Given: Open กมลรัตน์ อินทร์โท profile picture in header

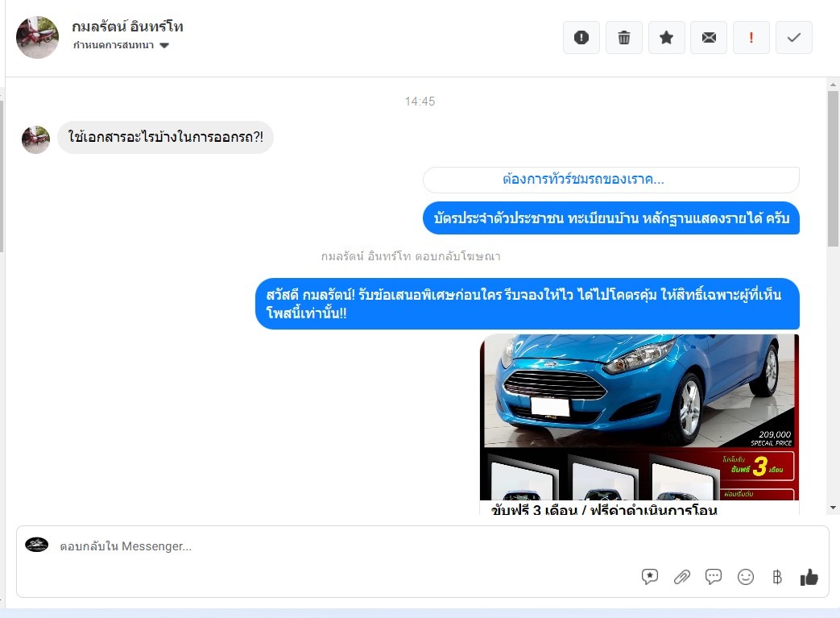Looking at the screenshot, I should click(38, 37).
